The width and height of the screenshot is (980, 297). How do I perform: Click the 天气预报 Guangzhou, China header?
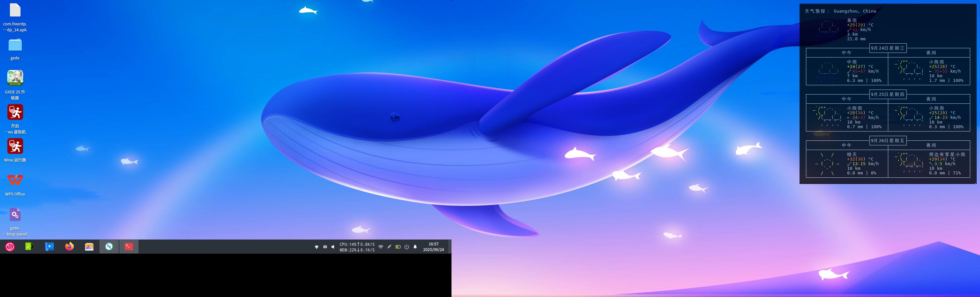coord(840,11)
